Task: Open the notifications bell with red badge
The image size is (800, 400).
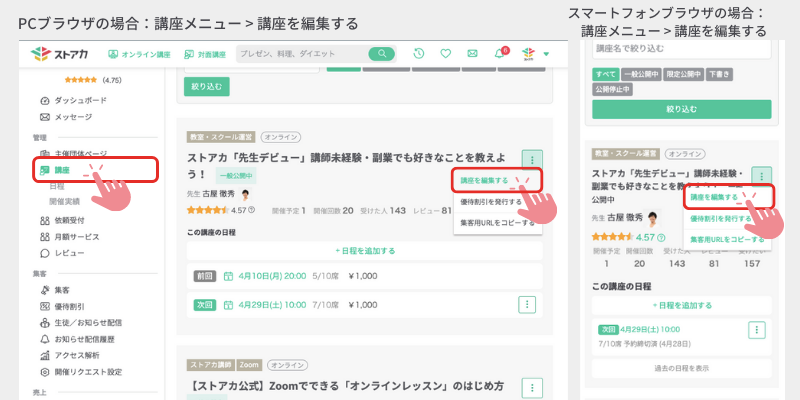Action: point(501,53)
